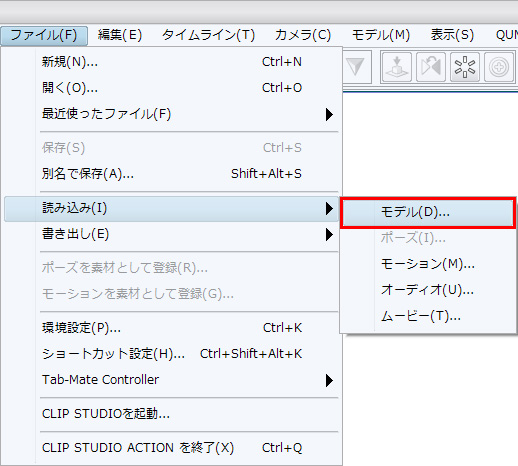Click the place-on-ground cube icon
The height and width of the screenshot is (466, 518).
(397, 67)
